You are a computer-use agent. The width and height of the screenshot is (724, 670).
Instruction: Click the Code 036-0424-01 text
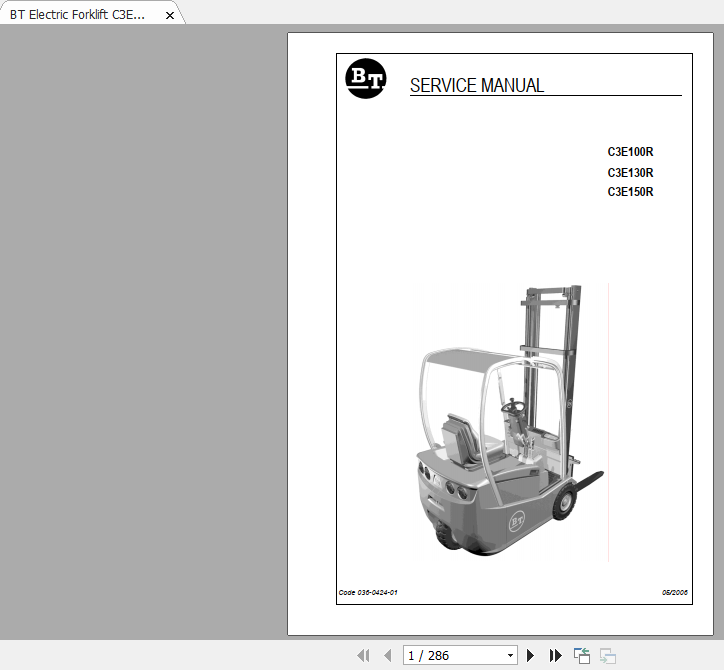click(368, 592)
